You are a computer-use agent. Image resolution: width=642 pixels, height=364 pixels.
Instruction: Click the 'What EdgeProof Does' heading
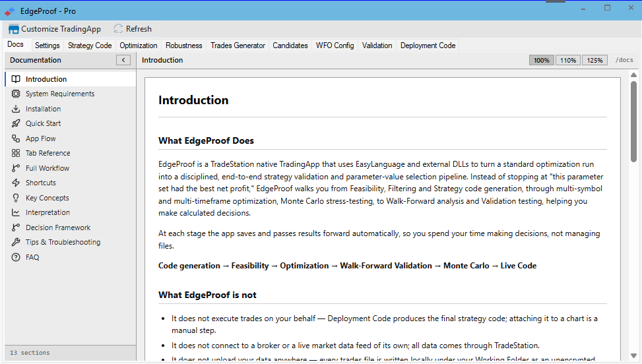point(206,140)
